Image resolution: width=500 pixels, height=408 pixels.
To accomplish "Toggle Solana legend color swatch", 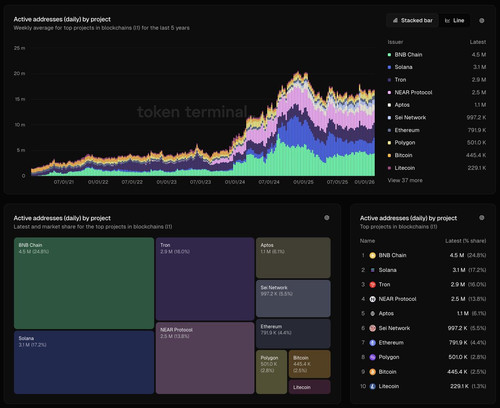I will [389, 67].
